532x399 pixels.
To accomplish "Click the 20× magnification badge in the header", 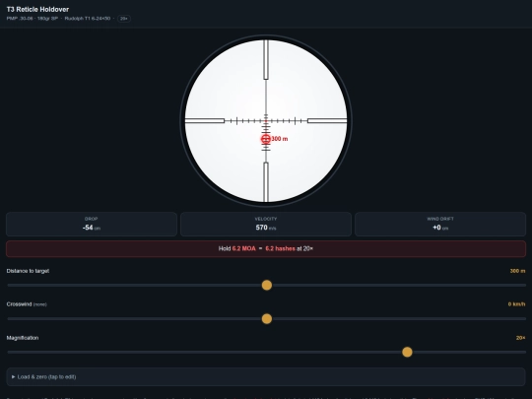I will (x=124, y=19).
